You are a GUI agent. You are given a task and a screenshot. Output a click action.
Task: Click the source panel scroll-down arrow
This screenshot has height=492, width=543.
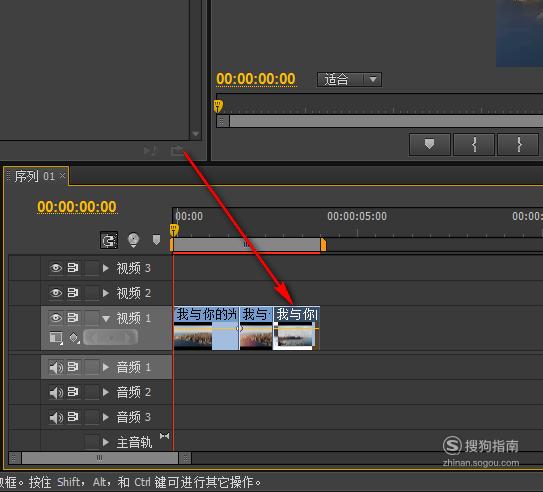click(196, 134)
